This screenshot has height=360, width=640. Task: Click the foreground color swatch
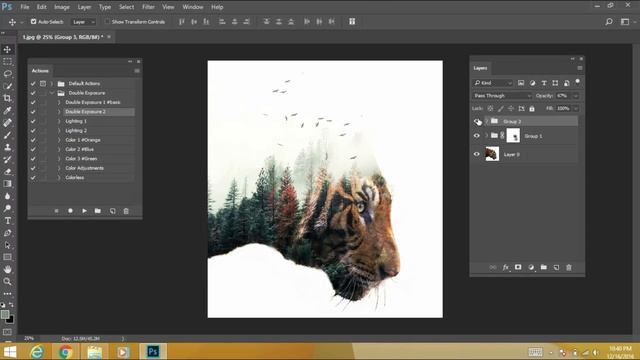[x=5, y=315]
